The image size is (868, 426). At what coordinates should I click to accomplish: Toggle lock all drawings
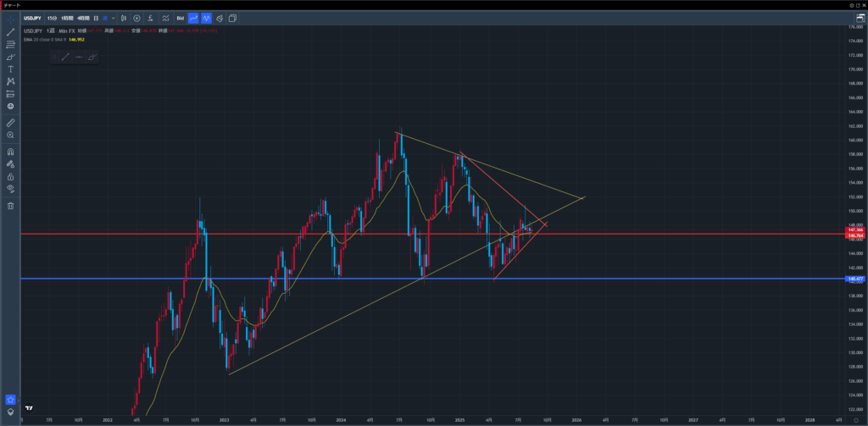[10, 176]
